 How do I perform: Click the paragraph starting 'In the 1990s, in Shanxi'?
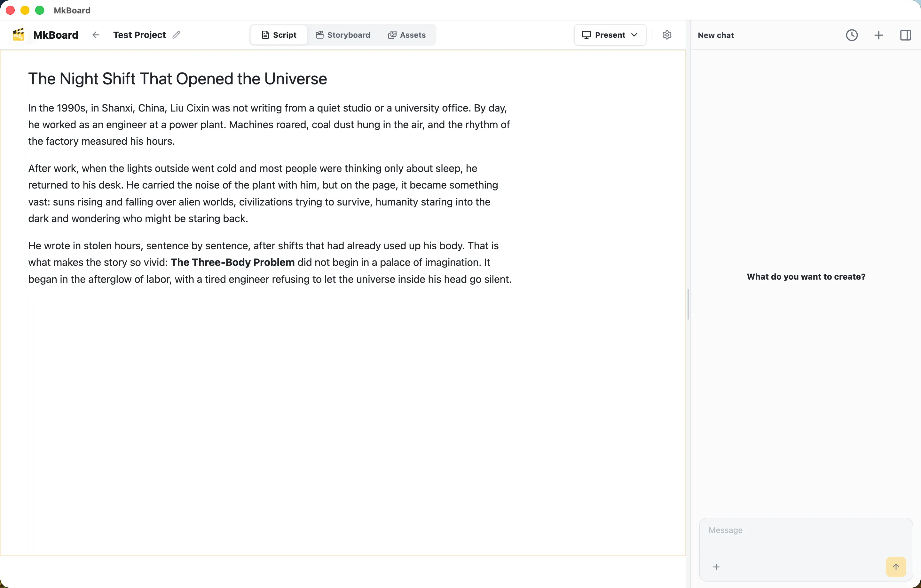point(270,125)
